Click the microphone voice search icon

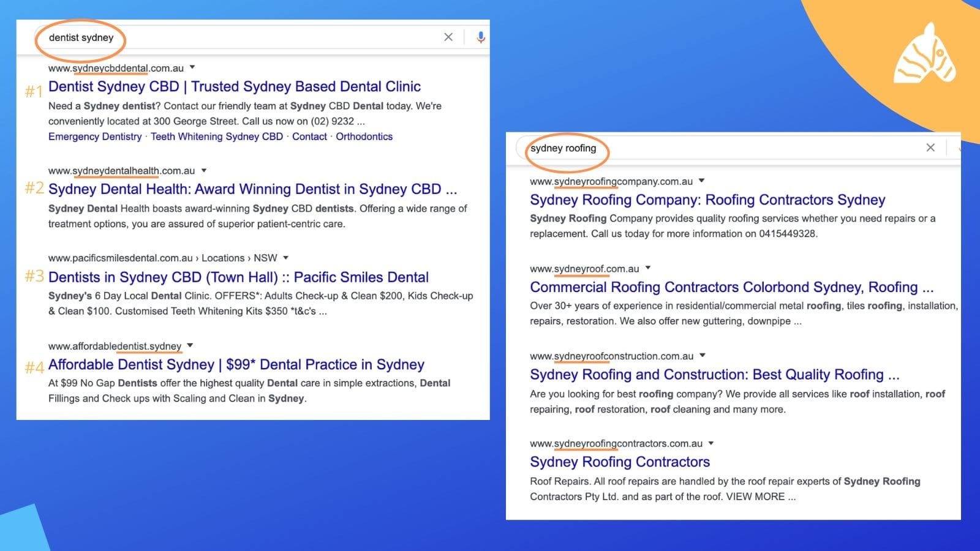pyautogui.click(x=481, y=37)
